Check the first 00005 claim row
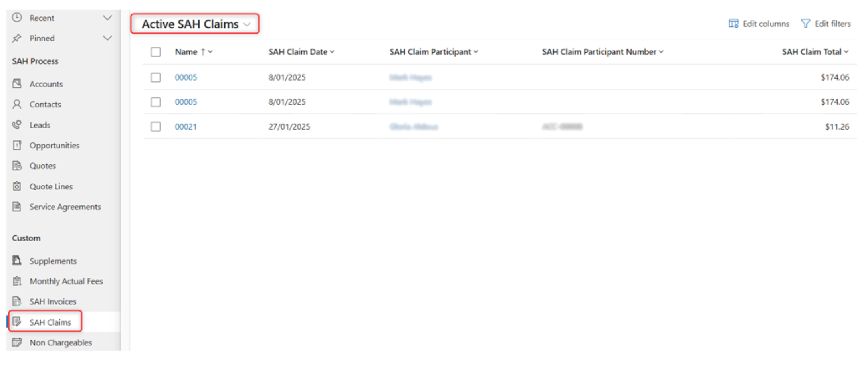This screenshot has width=868, height=379. point(155,77)
